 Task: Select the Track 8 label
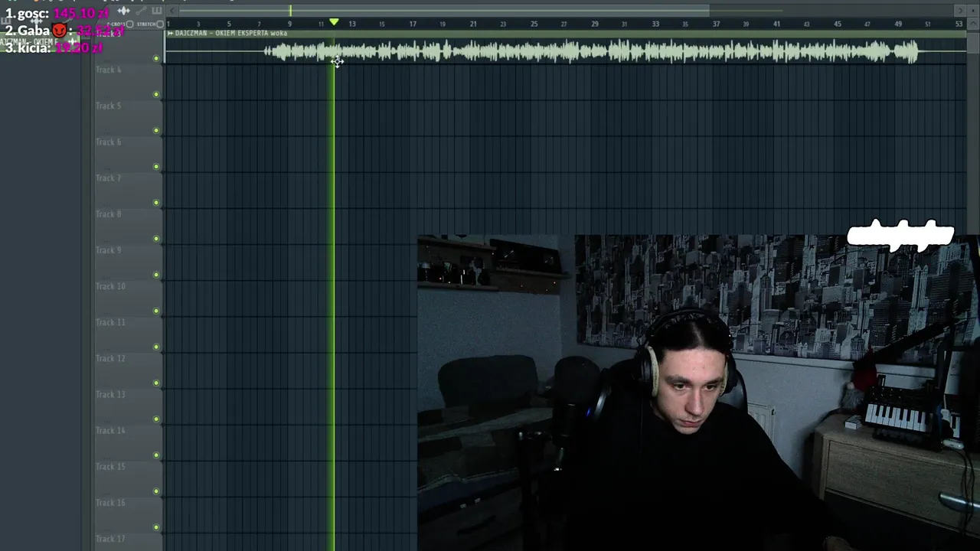tap(108, 214)
